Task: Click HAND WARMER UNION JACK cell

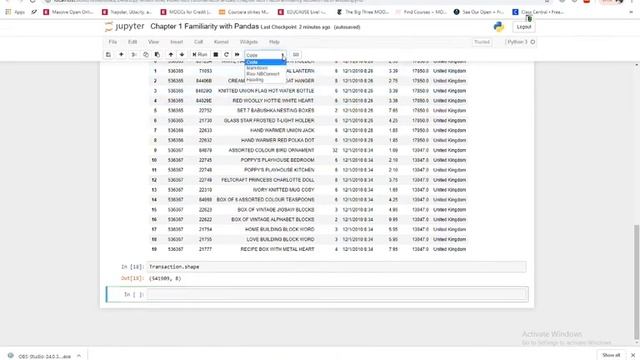Action: click(282, 131)
